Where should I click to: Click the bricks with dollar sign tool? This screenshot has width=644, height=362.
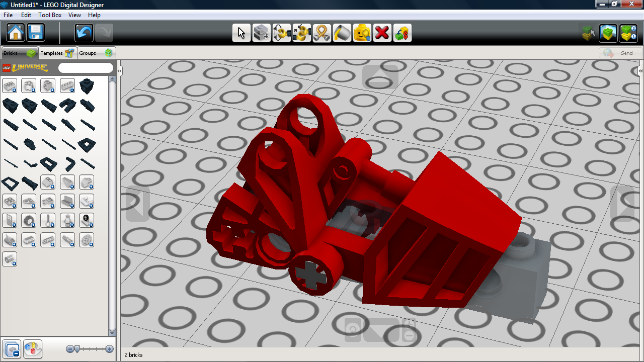[x=403, y=33]
